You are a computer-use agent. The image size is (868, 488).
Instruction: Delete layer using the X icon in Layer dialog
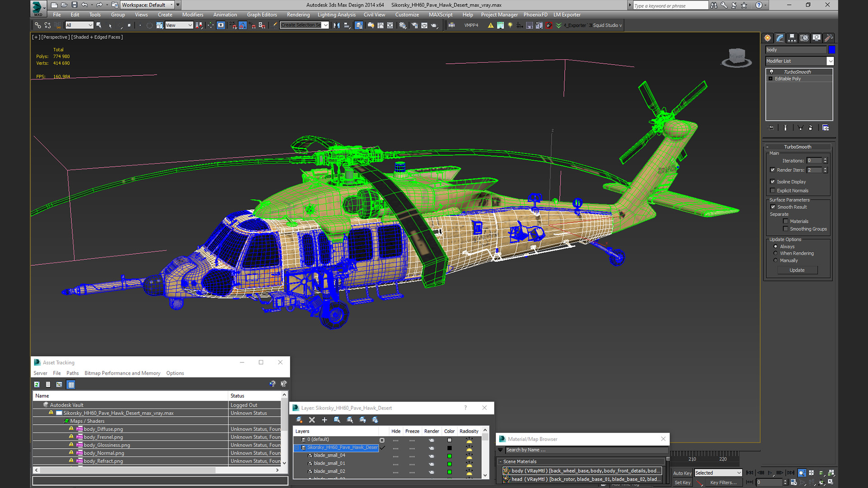click(x=312, y=420)
